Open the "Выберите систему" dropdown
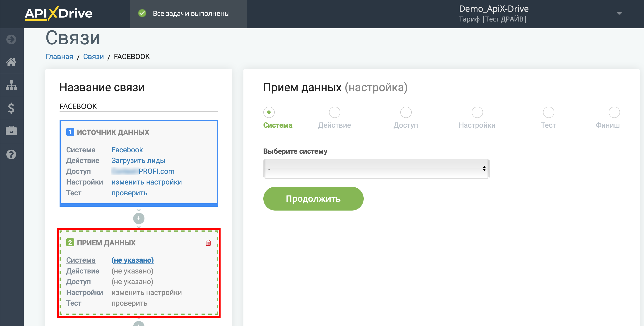 (376, 168)
